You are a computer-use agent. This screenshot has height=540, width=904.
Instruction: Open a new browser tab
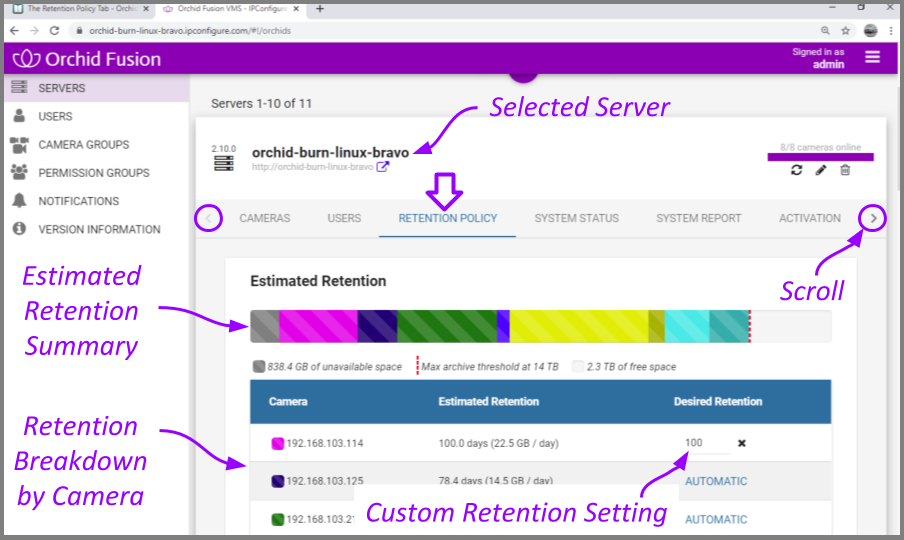[x=320, y=9]
